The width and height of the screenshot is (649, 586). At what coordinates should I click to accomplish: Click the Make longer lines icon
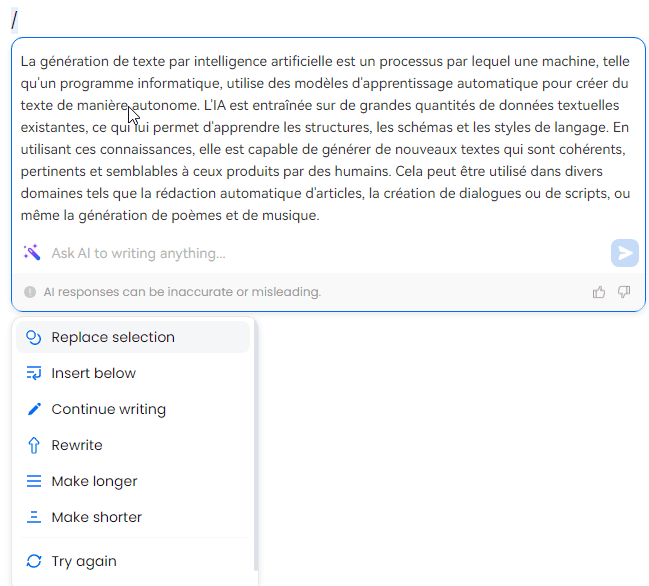(34, 481)
